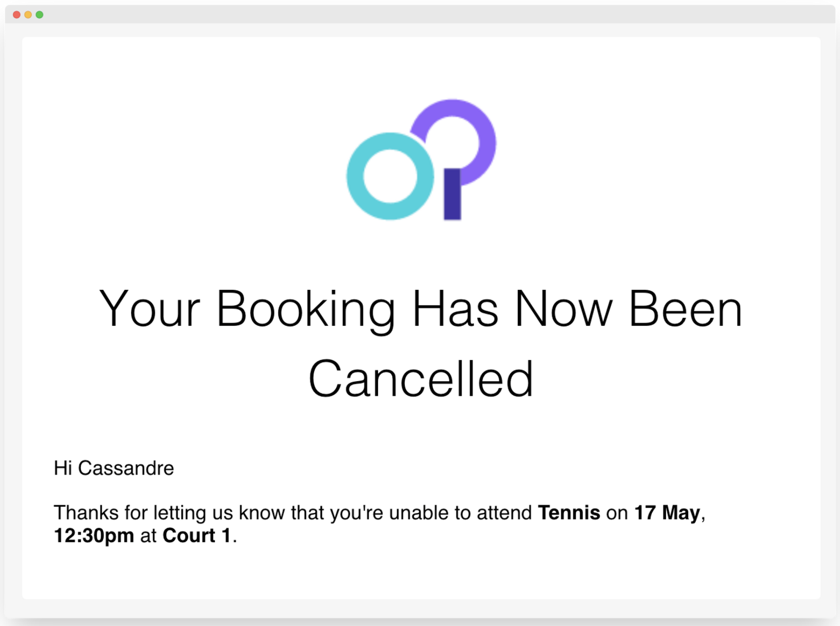The image size is (840, 626).
Task: Click the word "Has" in the heading
Action: point(455,309)
